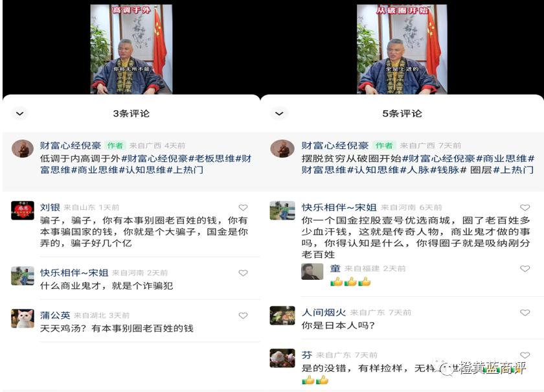Viewport: 544px width, 392px height.
Task: Open 童's profile avatar in reply
Action: (312, 272)
